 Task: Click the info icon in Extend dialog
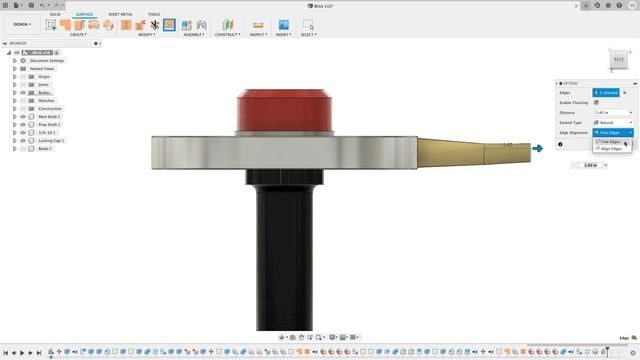coord(560,144)
